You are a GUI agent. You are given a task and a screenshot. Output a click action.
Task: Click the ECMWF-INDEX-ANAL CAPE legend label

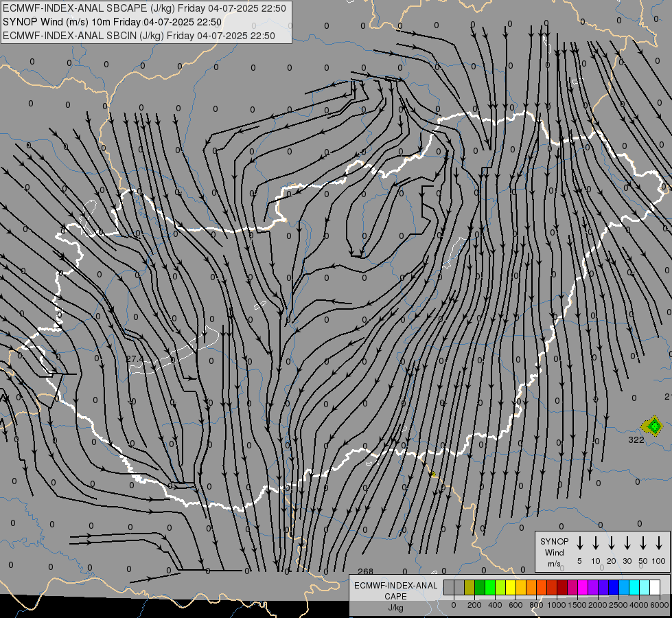coord(395,591)
